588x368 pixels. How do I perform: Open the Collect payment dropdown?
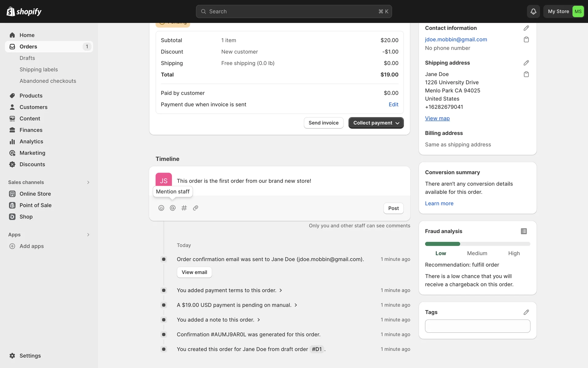point(376,123)
